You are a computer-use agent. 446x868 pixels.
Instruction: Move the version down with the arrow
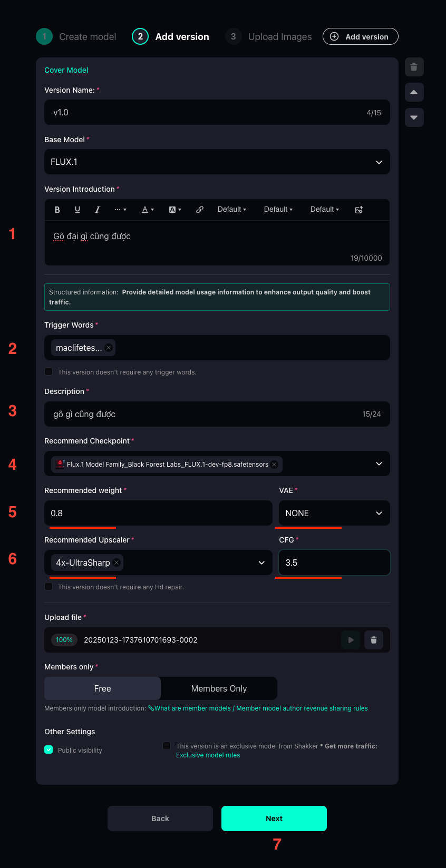(x=414, y=117)
